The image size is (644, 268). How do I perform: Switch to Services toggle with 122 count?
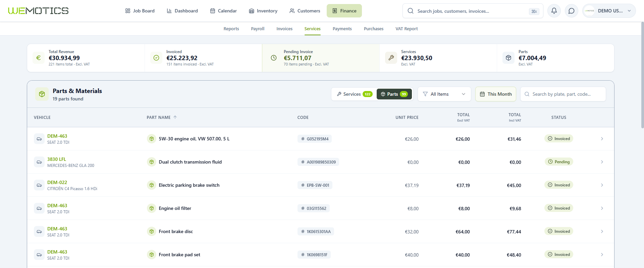click(355, 94)
